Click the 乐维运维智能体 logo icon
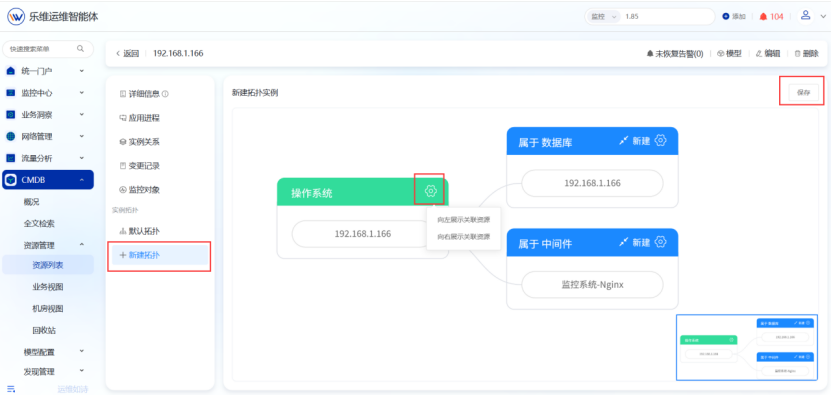 (x=15, y=16)
